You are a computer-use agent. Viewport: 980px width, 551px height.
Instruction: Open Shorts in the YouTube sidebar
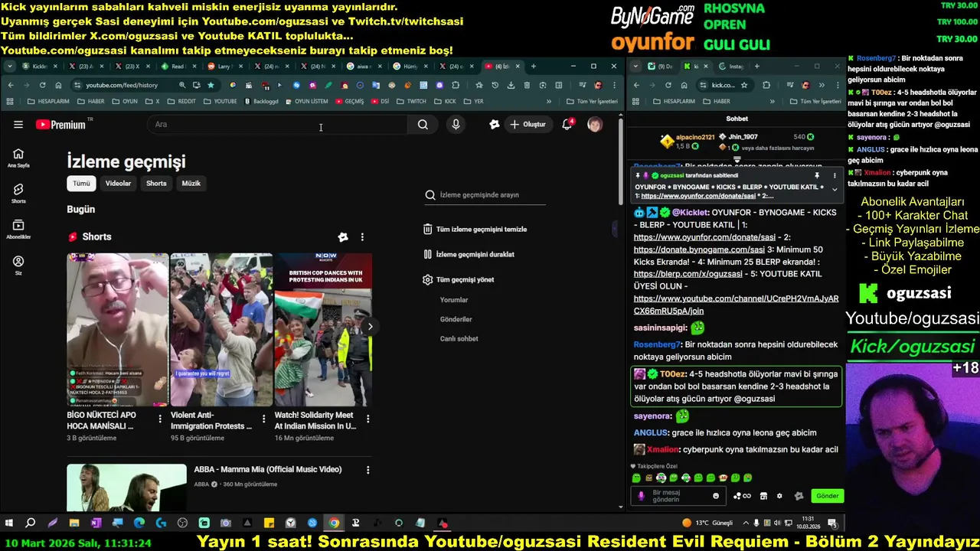coord(18,193)
